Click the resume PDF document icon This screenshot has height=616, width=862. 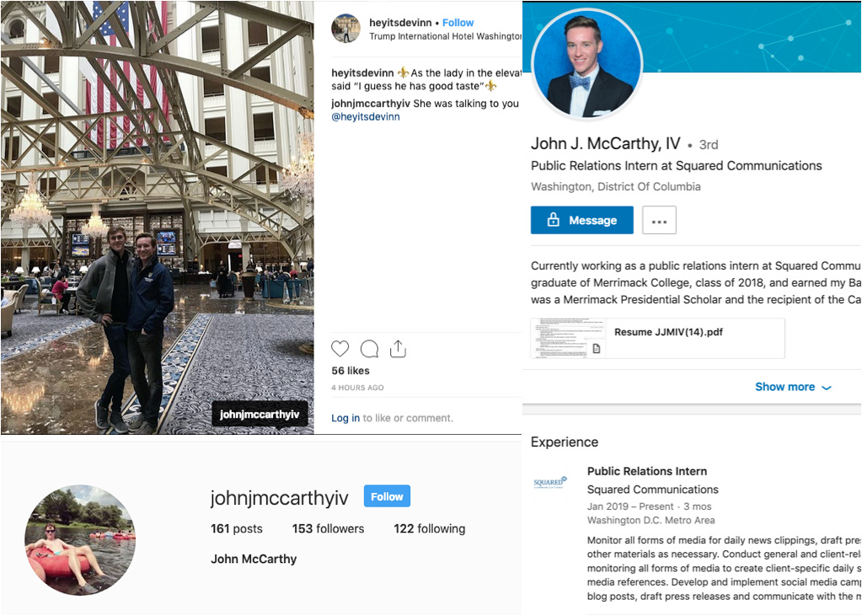coord(597,348)
